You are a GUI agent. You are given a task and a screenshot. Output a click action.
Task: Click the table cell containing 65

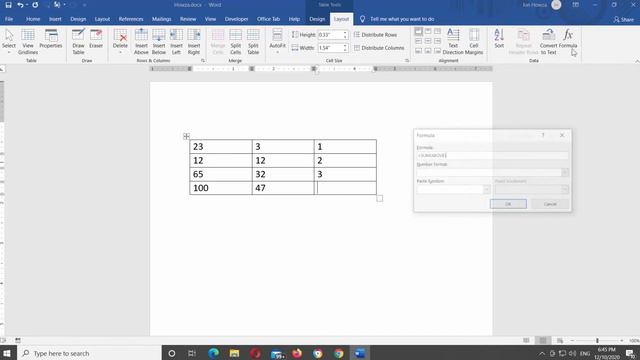(221, 174)
